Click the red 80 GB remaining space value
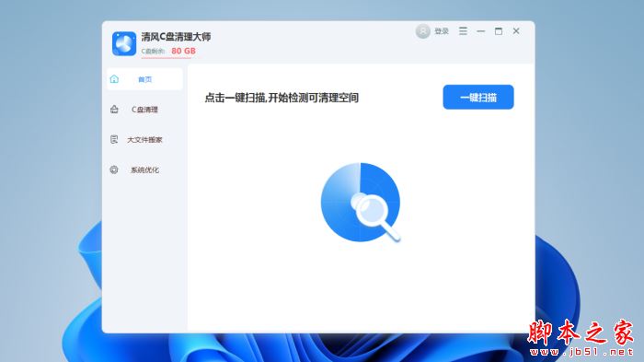The width and height of the screenshot is (644, 362). 184,51
